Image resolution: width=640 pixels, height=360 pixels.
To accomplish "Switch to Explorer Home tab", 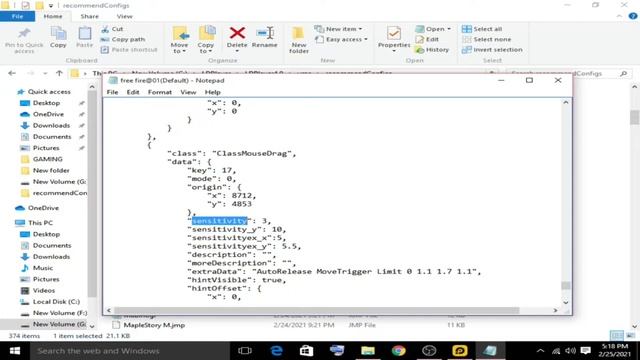I will (53, 16).
